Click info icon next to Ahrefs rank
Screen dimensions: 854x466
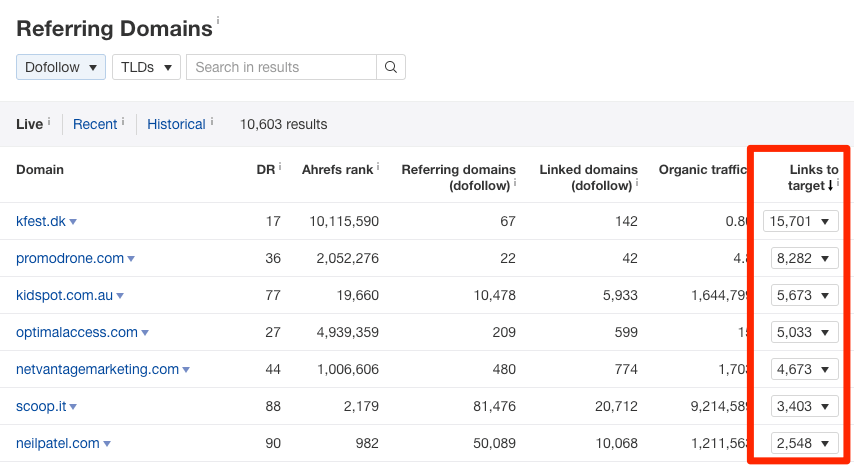(377, 166)
